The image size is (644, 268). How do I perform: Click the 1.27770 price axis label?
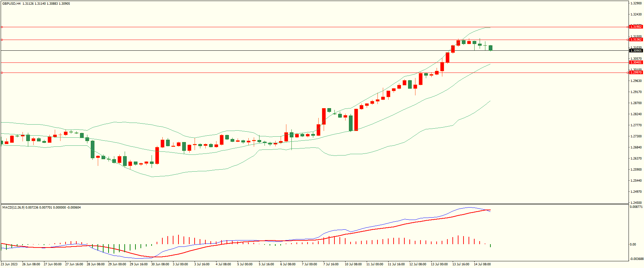click(x=636, y=125)
